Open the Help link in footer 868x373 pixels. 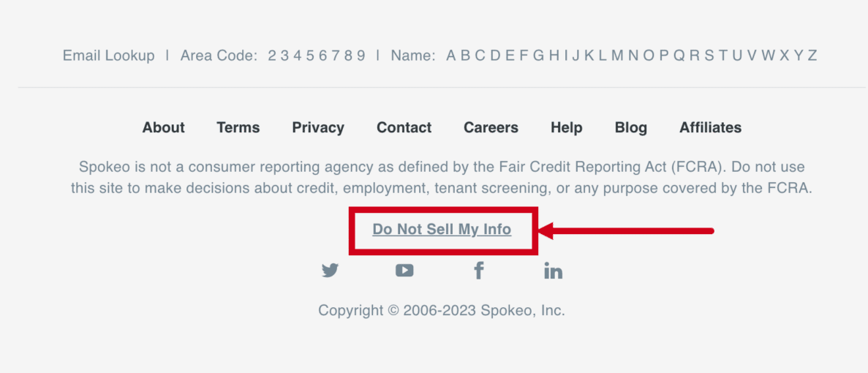pyautogui.click(x=567, y=127)
